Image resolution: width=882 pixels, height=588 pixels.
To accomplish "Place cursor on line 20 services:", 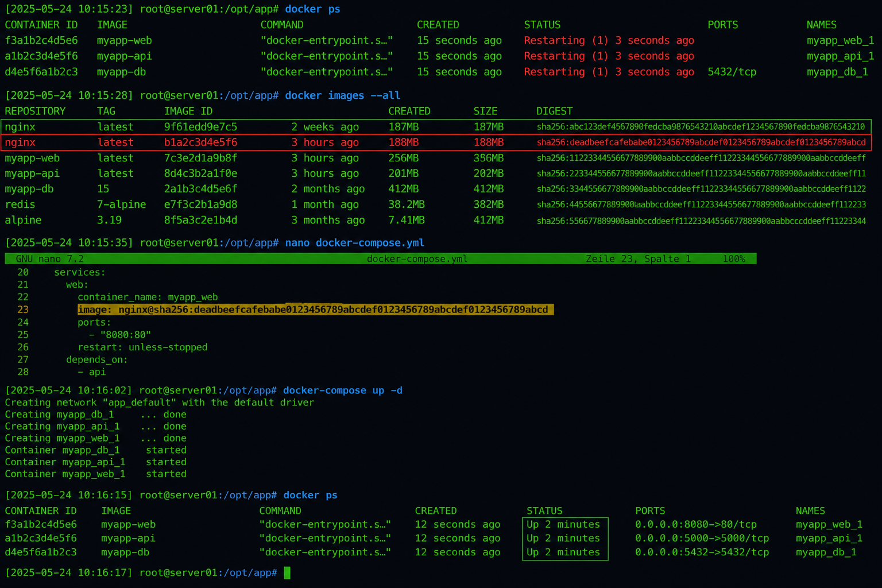I will [x=80, y=272].
